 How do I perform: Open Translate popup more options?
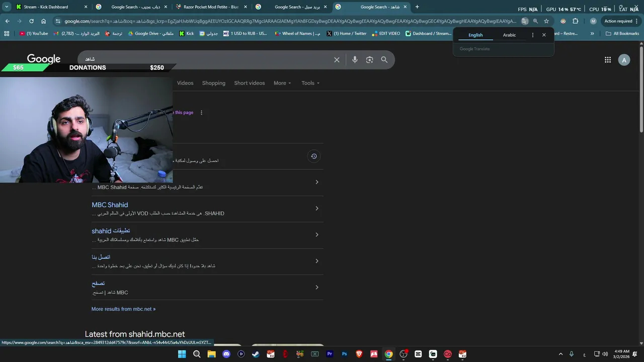532,35
